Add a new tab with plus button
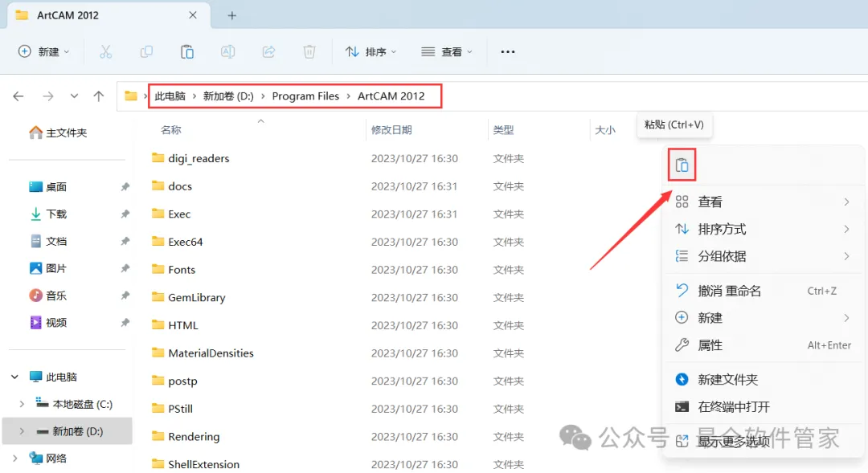 pos(232,15)
